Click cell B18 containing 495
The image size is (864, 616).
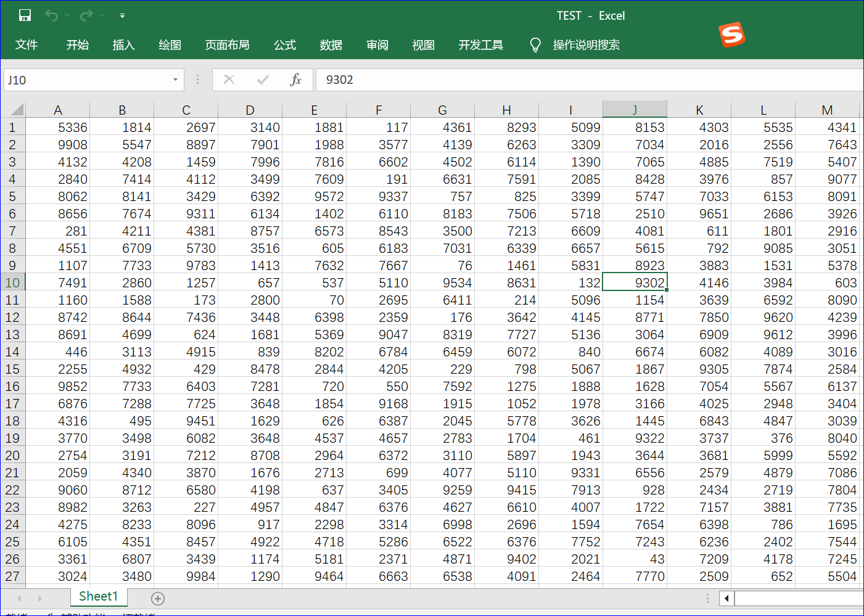click(x=122, y=421)
